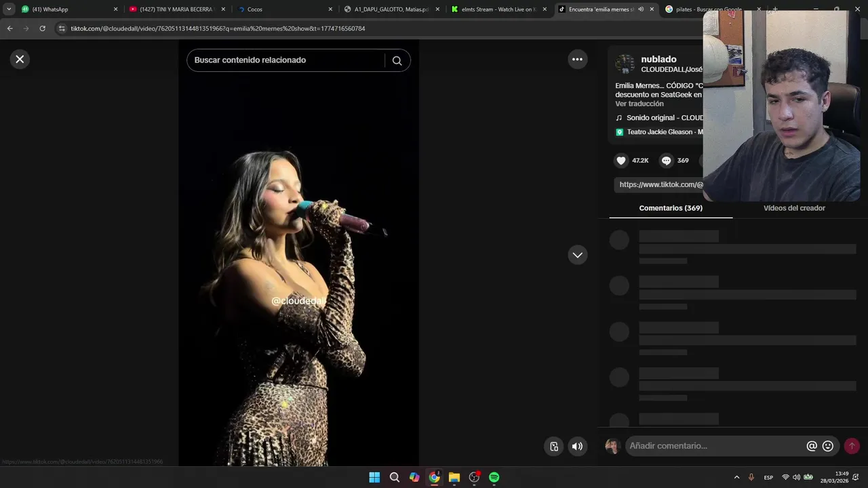Go forward with the browser forward arrow
This screenshot has width=868, height=488.
click(26, 28)
